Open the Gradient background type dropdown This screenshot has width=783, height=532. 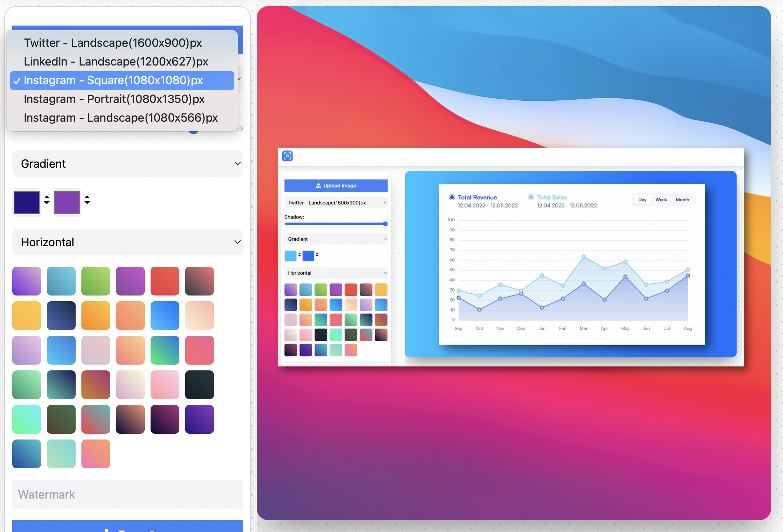point(127,163)
